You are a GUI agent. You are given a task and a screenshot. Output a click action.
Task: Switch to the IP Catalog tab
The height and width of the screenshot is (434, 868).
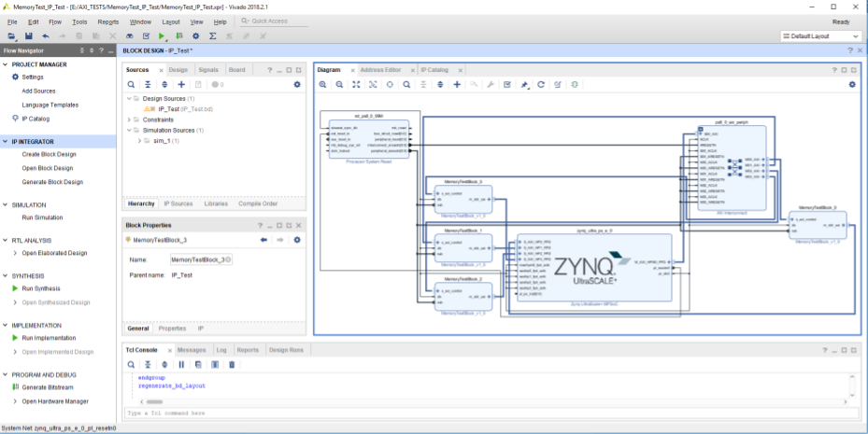tap(434, 70)
